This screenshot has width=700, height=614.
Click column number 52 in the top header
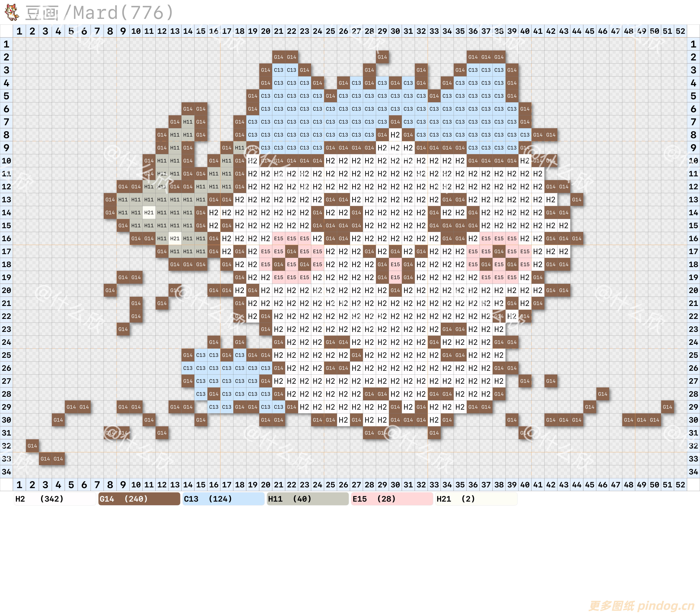point(681,31)
